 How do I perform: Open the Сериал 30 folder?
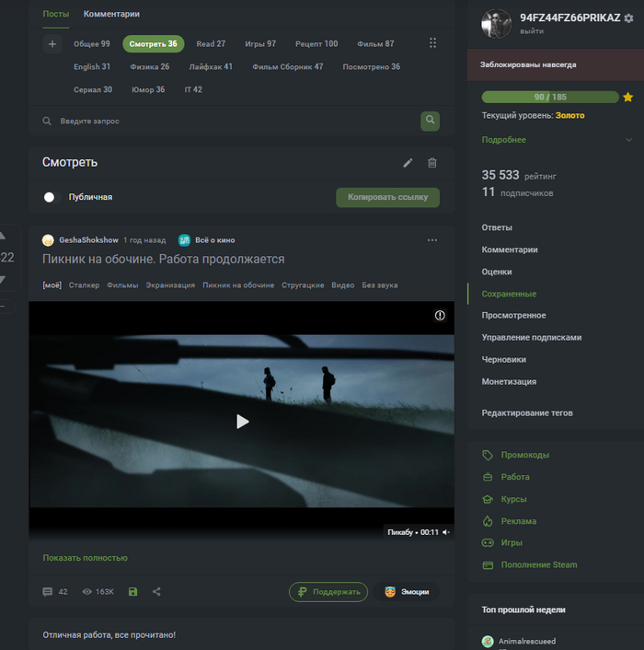93,89
